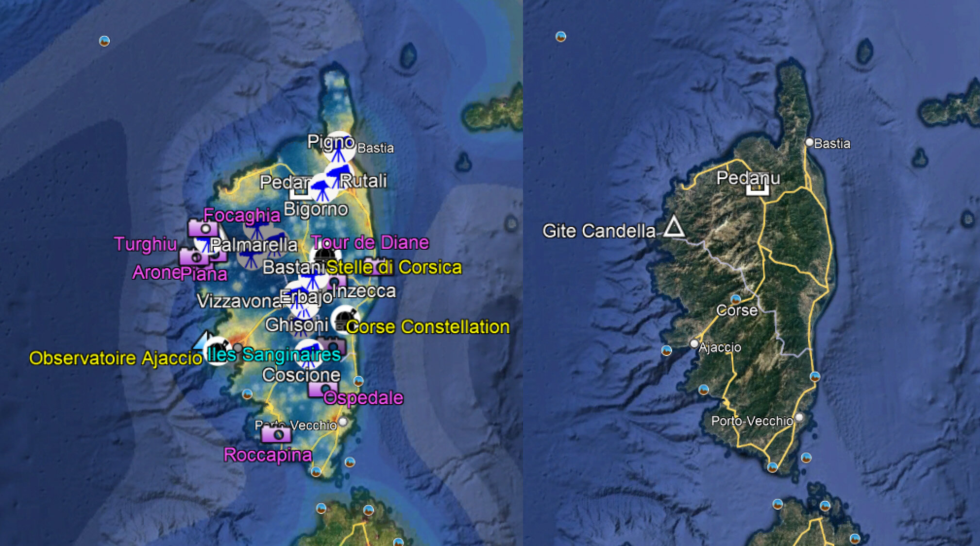Click the Porto Vecchio dot in right map
980x546 pixels.
pyautogui.click(x=799, y=418)
